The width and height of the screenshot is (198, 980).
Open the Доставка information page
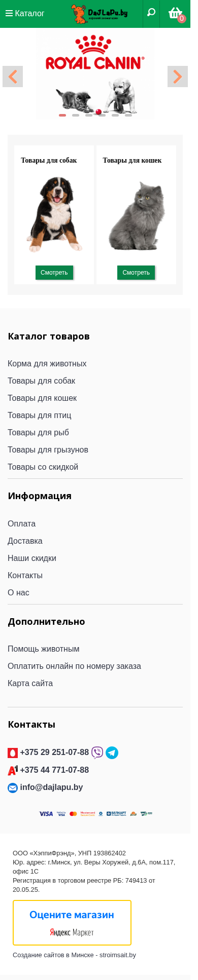coord(25,541)
